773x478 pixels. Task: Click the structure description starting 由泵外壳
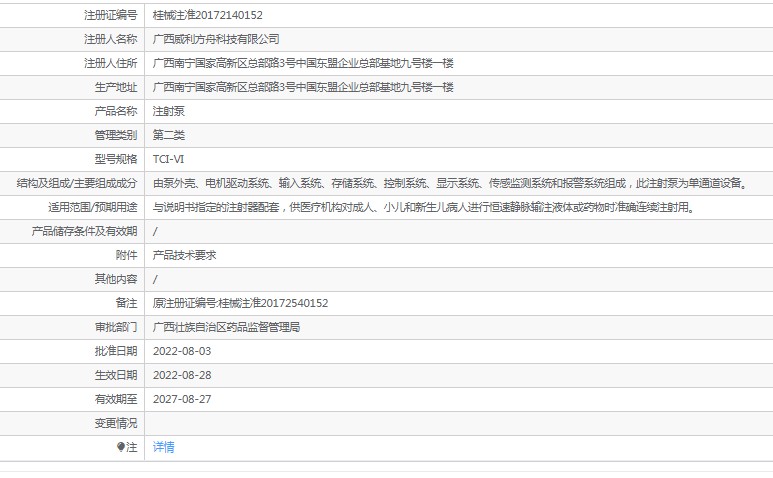pyautogui.click(x=451, y=183)
